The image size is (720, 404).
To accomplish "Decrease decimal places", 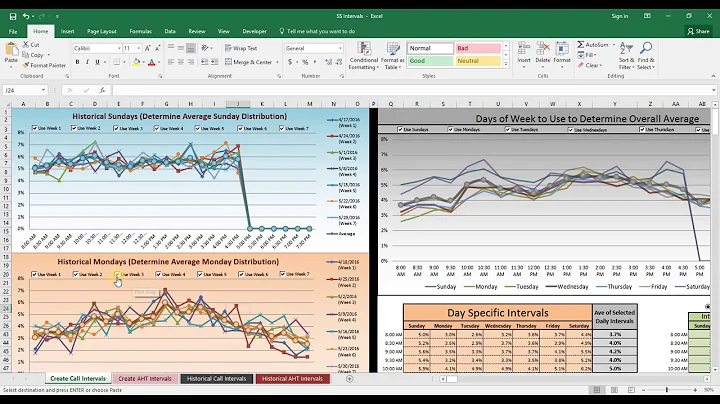I will [x=339, y=62].
